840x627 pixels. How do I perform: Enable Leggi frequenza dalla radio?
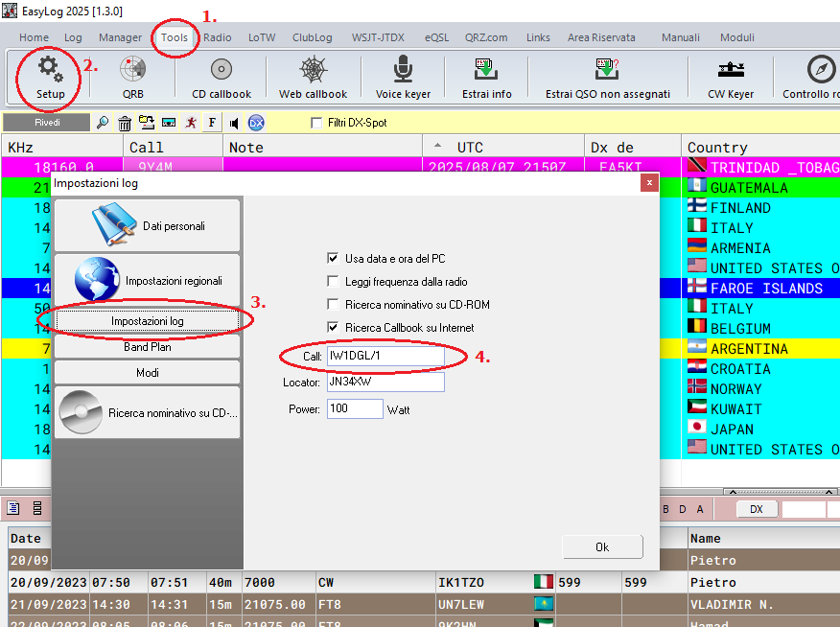pos(333,281)
